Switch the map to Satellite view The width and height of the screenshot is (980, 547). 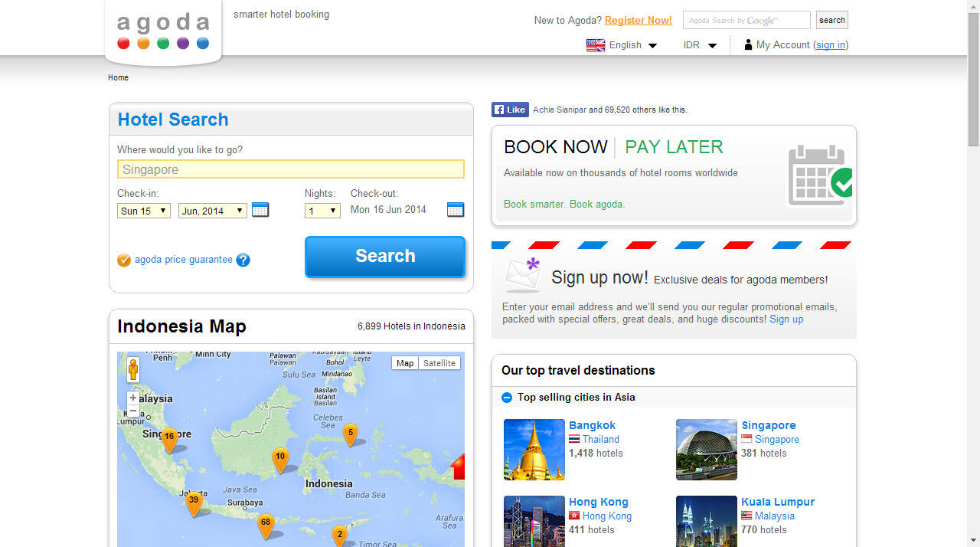(439, 363)
